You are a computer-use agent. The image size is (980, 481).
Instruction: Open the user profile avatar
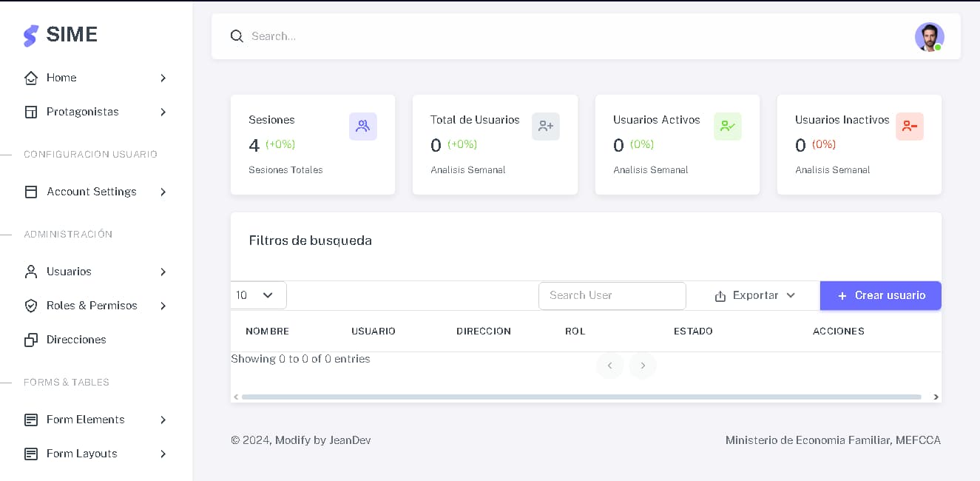[x=929, y=37]
